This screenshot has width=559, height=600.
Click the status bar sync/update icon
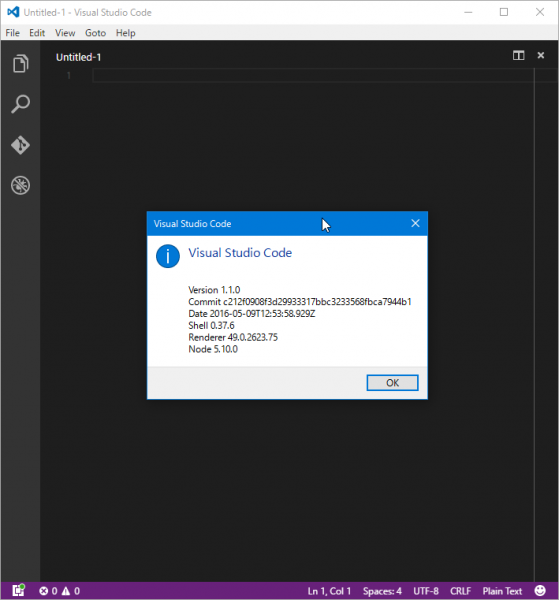[x=18, y=590]
